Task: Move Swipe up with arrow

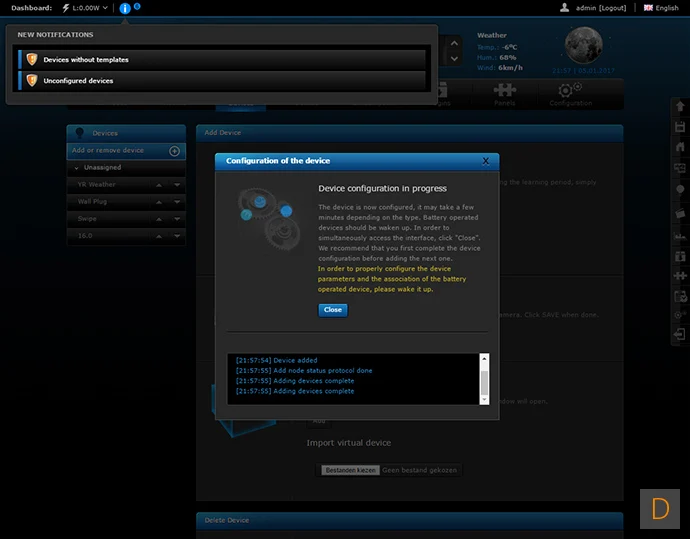Action: tap(159, 219)
